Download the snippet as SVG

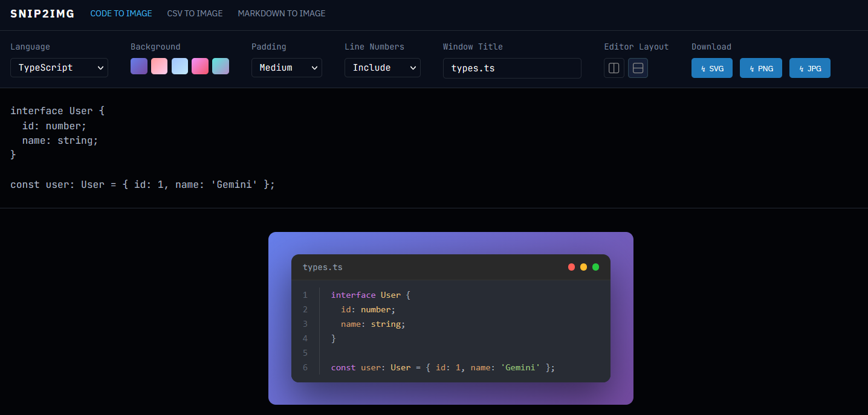[711, 68]
